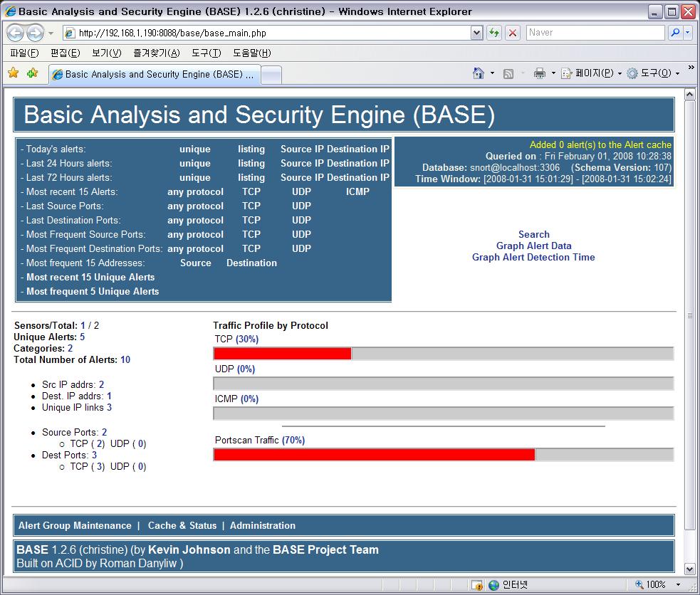Image resolution: width=700 pixels, height=595 pixels.
Task: Select the BASE browser tab
Action: click(154, 75)
